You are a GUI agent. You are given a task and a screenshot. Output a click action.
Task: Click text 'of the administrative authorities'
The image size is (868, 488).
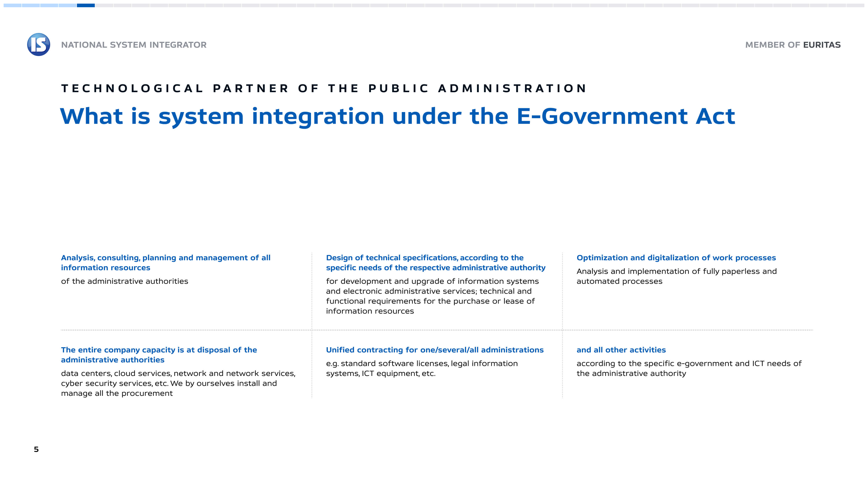[124, 281]
